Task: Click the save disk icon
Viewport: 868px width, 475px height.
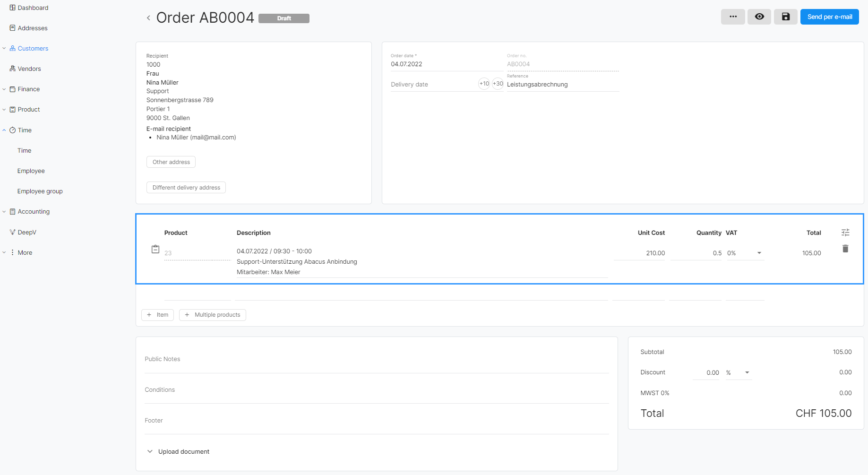Action: [785, 17]
